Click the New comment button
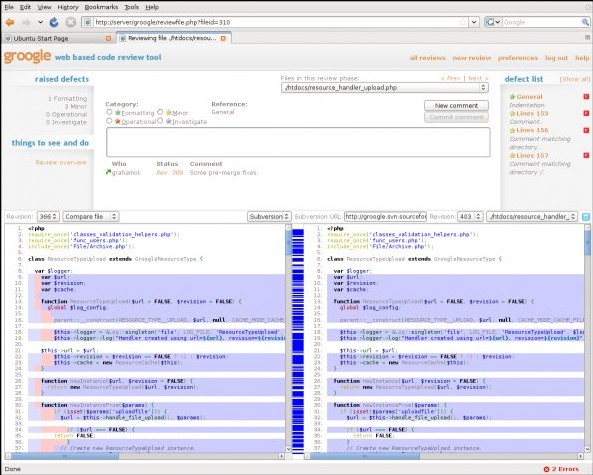Image resolution: width=593 pixels, height=475 pixels. [x=456, y=106]
